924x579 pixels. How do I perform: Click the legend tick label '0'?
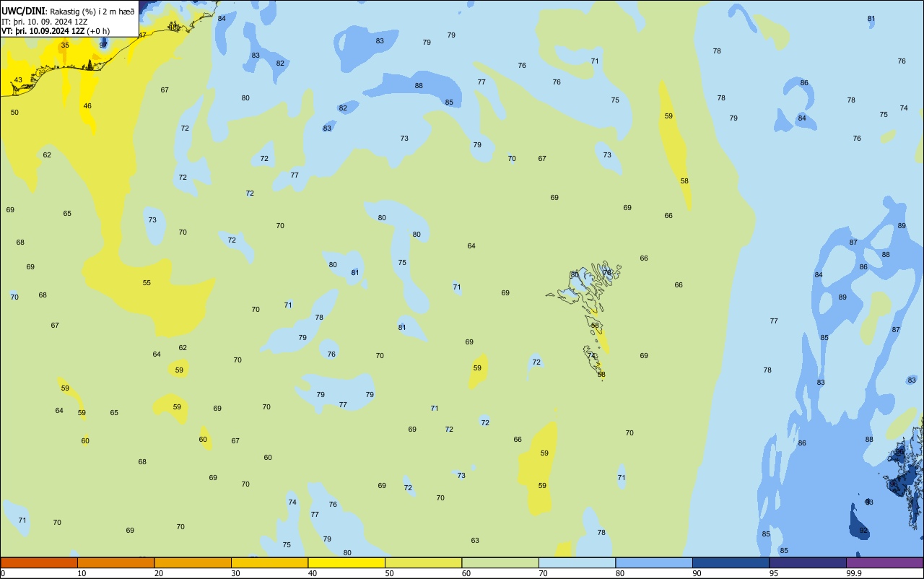click(3, 573)
